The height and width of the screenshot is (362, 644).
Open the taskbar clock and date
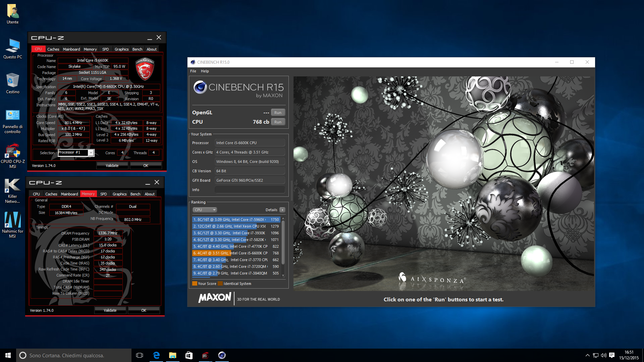[629, 355]
